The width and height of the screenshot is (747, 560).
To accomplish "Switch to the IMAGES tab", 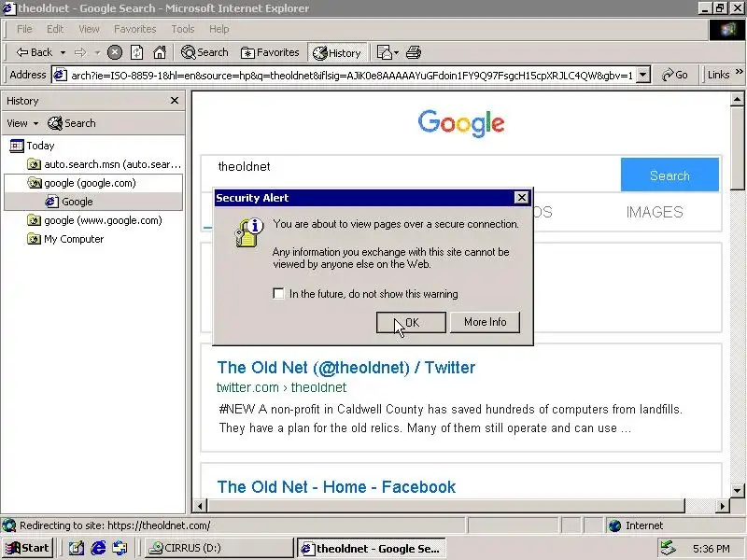I will (x=655, y=212).
